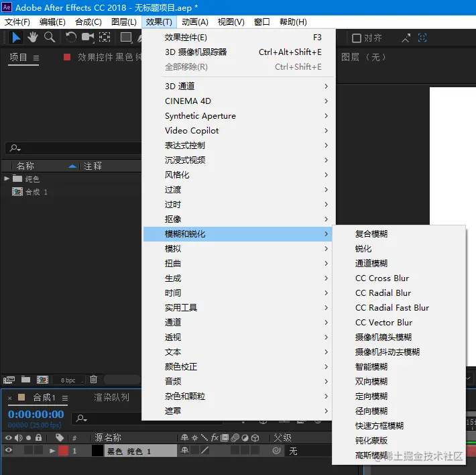
Task: Switch to the 渲染队列 tab
Action: tap(111, 397)
